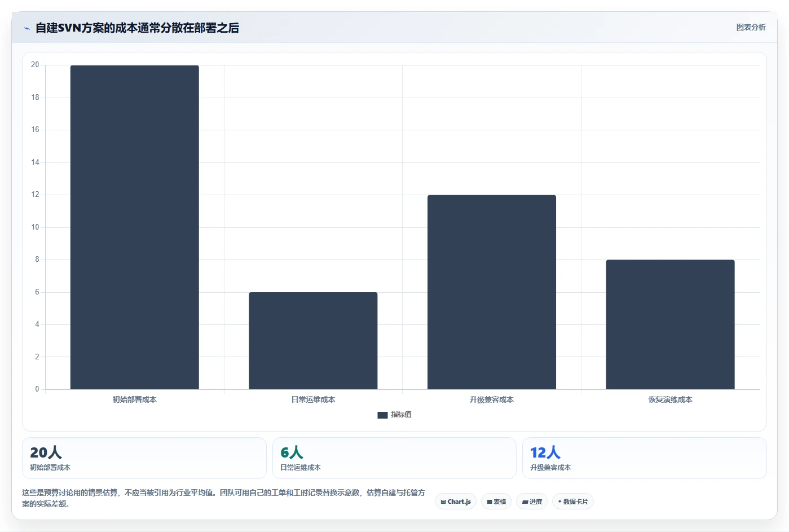
Task: Click the 表格 chip
Action: [496, 502]
